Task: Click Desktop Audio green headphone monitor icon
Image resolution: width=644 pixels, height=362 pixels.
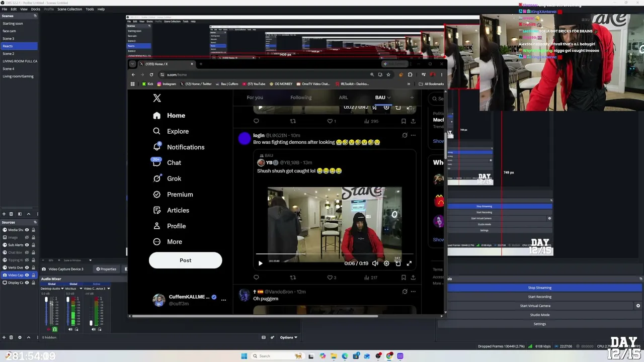Action: coord(55,329)
